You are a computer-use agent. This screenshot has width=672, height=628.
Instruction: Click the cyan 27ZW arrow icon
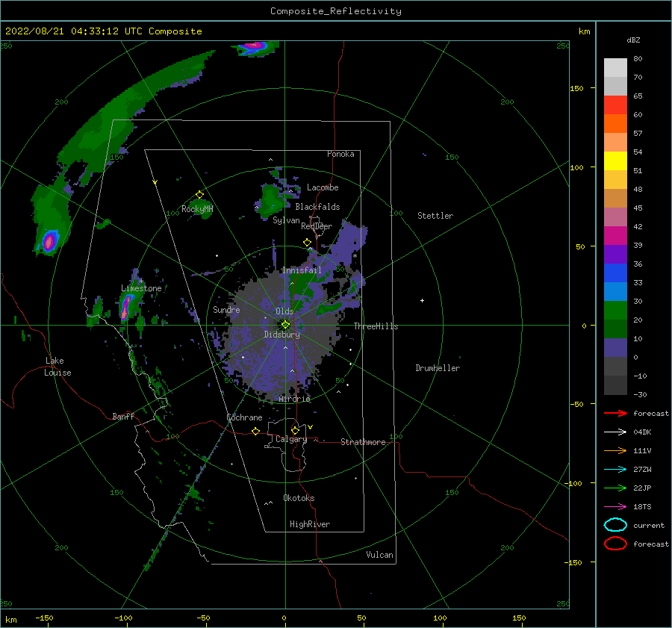(x=615, y=470)
